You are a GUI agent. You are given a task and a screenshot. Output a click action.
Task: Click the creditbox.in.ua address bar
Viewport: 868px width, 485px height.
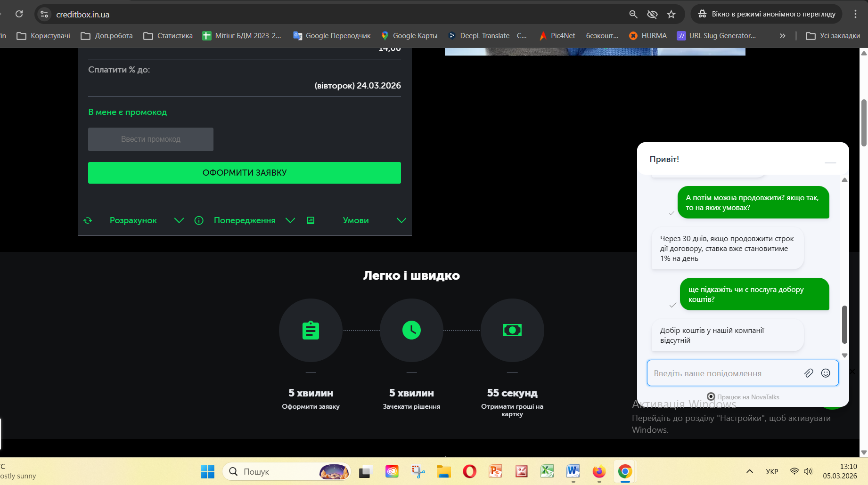[330, 14]
